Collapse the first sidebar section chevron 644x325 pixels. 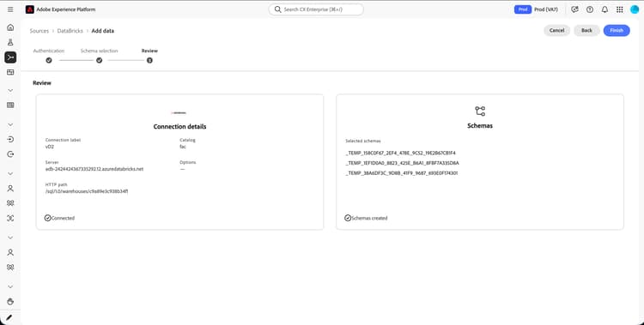coord(10,90)
